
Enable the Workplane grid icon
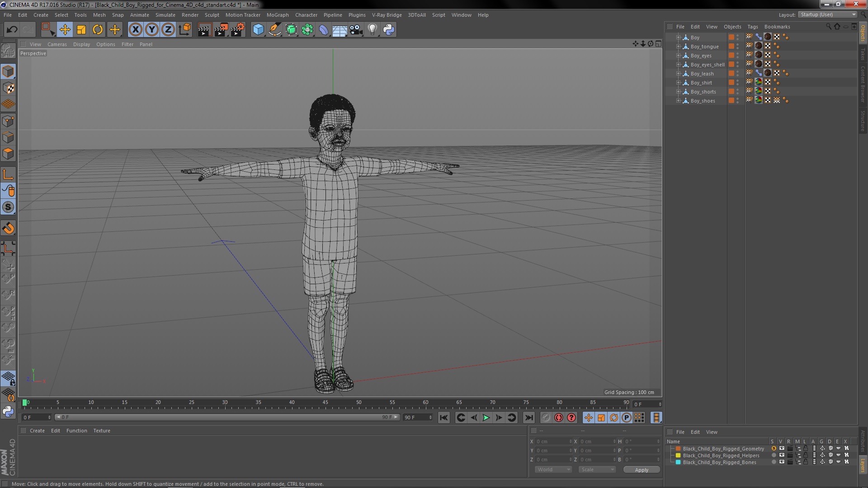(8, 104)
